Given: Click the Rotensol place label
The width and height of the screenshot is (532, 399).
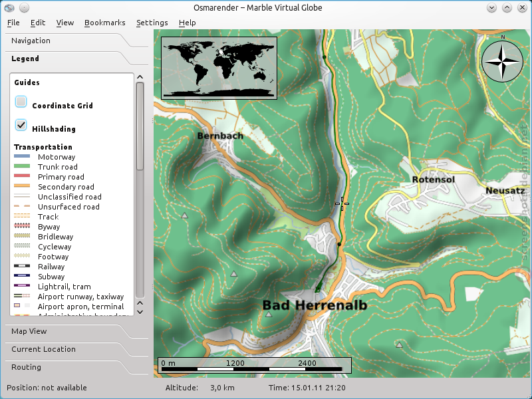Looking at the screenshot, I should tap(434, 180).
